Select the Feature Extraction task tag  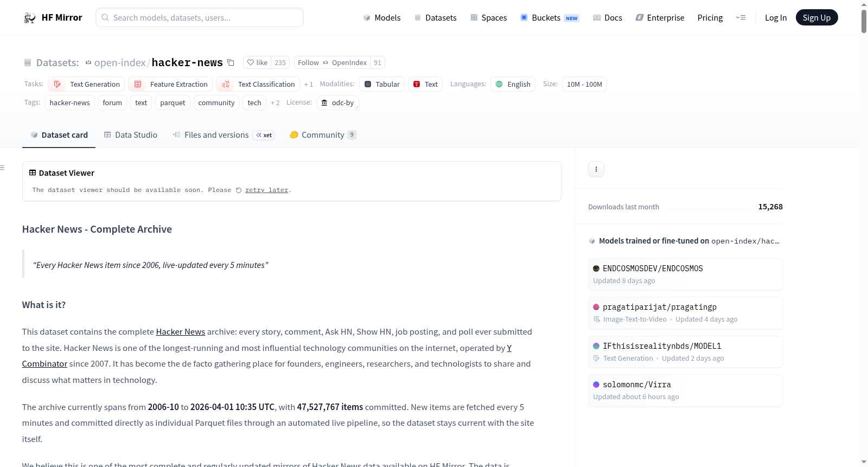[170, 84]
